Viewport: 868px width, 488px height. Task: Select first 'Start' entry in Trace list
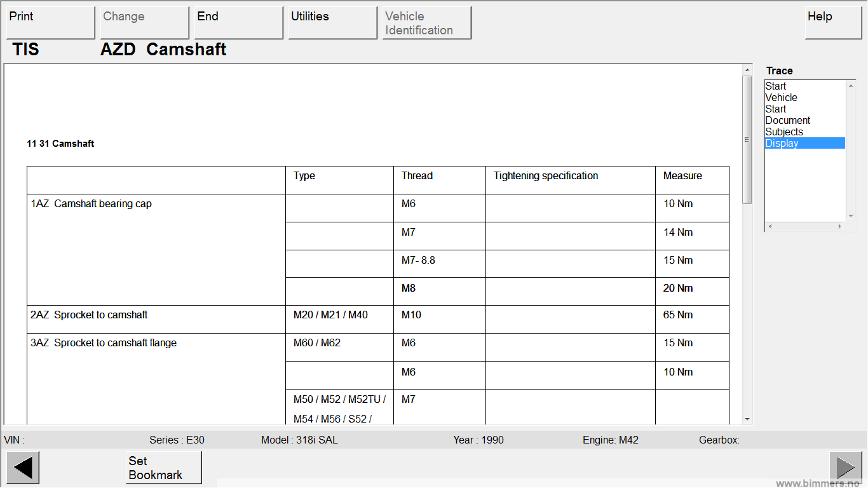pyautogui.click(x=775, y=86)
